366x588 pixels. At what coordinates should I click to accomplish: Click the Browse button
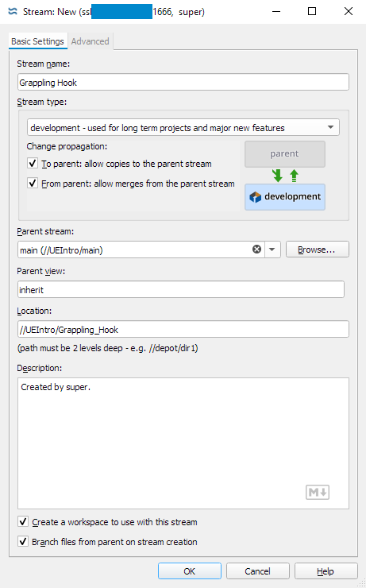(x=318, y=250)
